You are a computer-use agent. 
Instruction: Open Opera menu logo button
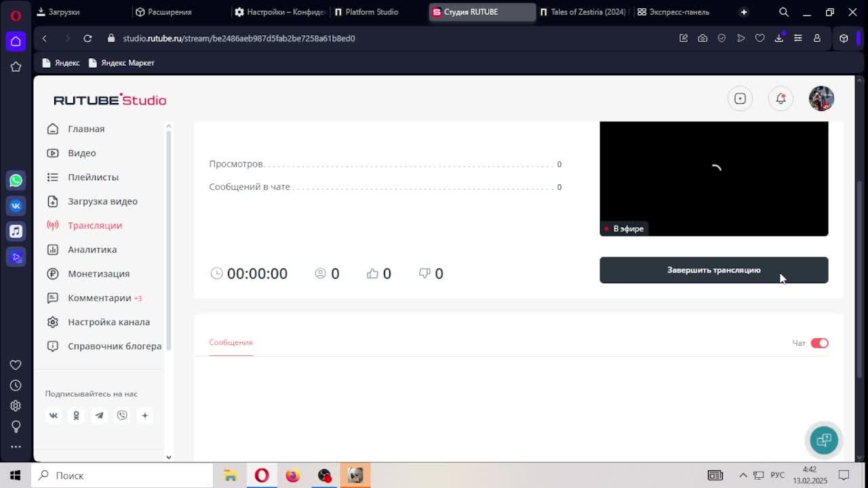pyautogui.click(x=16, y=15)
